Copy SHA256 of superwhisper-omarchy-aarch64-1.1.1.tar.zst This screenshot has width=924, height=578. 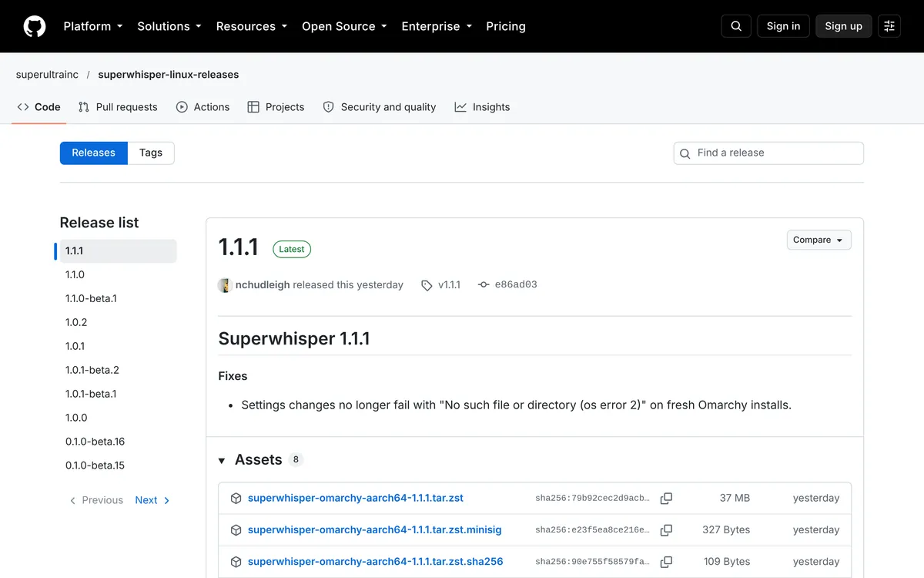[x=667, y=499]
